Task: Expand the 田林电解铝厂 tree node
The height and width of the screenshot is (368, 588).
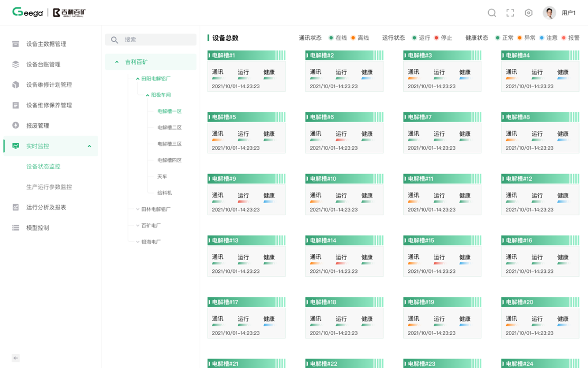Action: click(137, 209)
